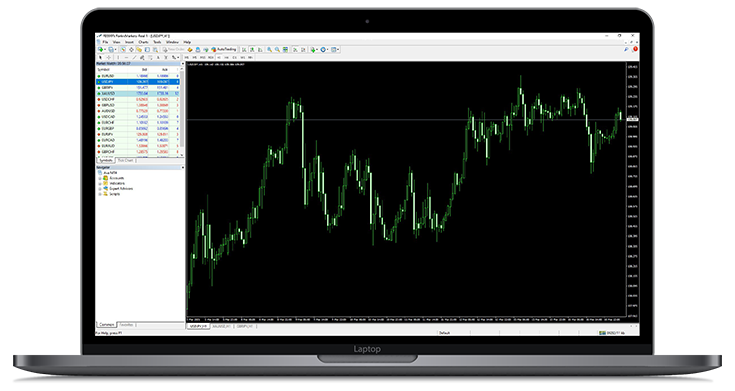This screenshot has width=735, height=391.
Task: Select EURUSD row in Market Watch
Action: tap(138, 75)
